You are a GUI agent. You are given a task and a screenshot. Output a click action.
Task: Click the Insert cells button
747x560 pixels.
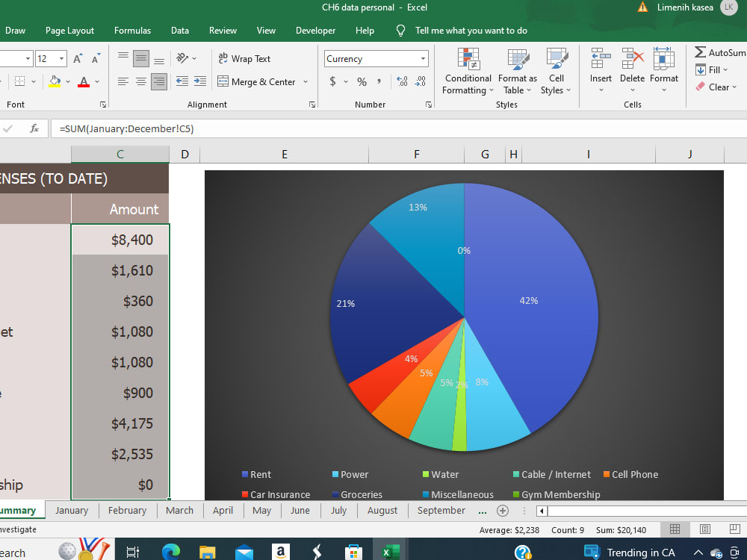click(x=601, y=72)
